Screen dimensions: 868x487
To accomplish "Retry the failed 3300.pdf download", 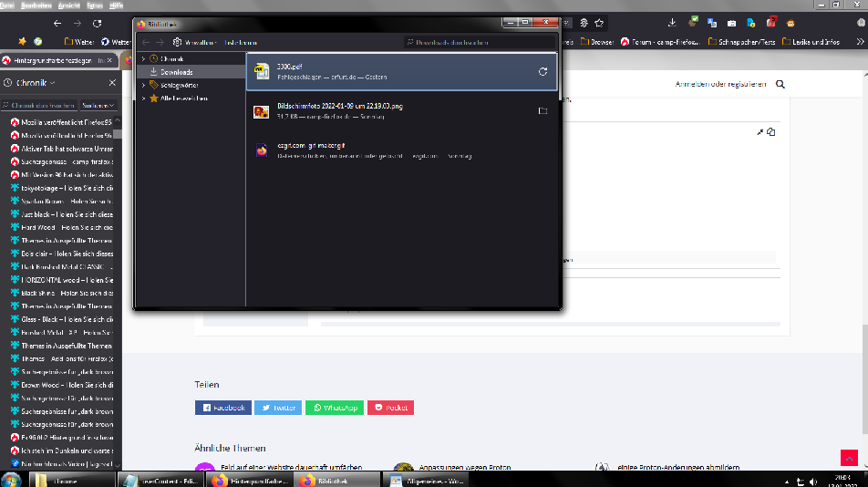I will click(542, 71).
